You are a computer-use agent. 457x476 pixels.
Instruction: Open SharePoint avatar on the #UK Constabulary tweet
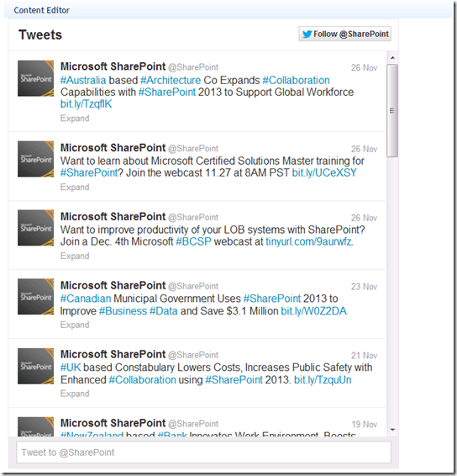click(x=36, y=366)
